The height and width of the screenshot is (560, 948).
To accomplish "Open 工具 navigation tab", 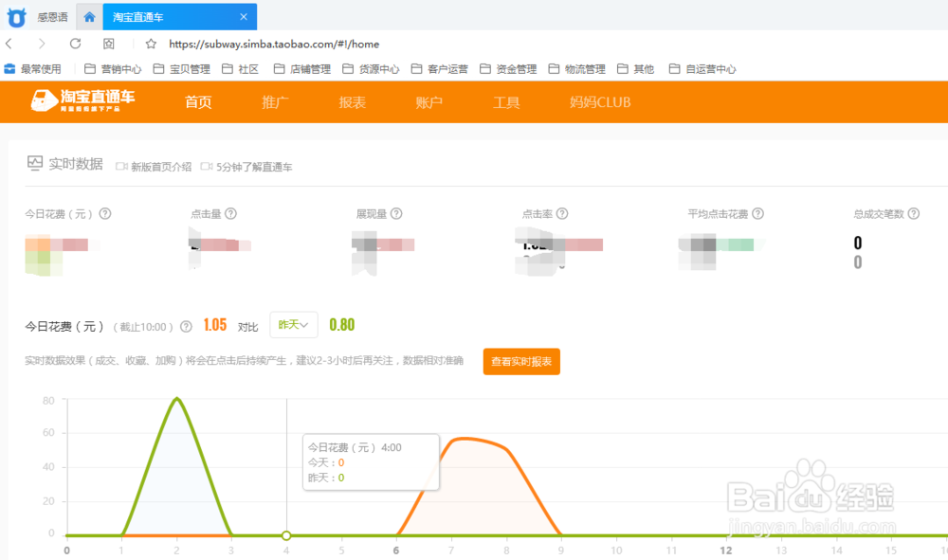I will pos(506,102).
